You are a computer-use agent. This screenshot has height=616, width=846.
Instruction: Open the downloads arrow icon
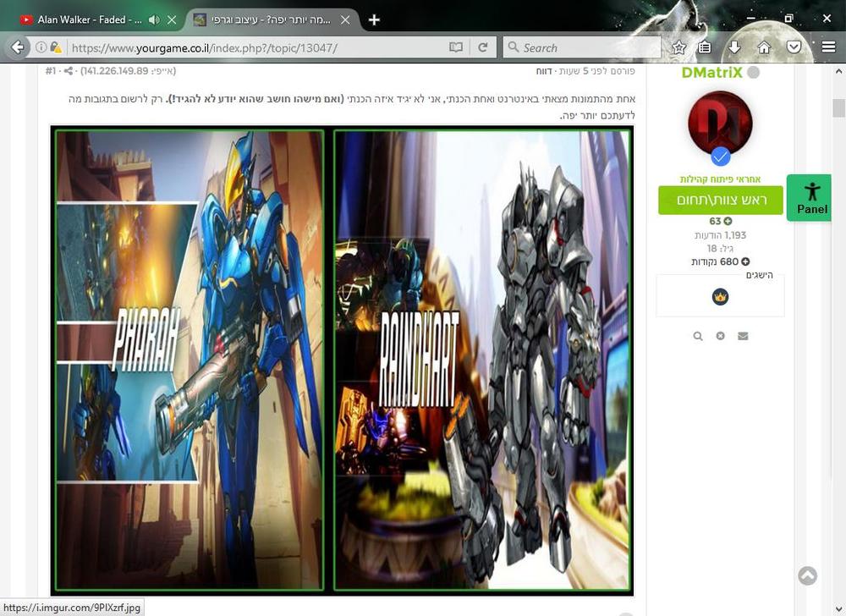click(734, 47)
